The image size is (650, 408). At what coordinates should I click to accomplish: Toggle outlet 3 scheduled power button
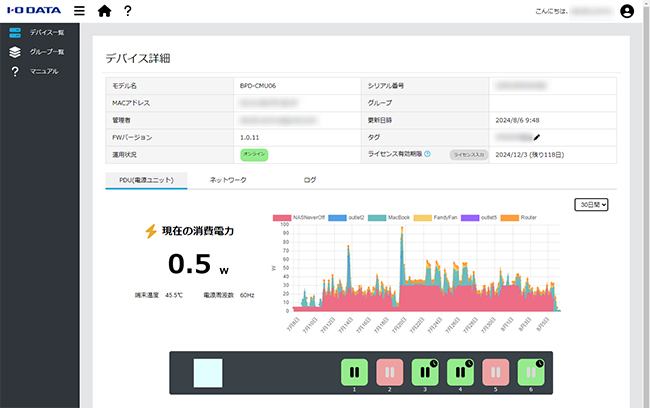(x=425, y=372)
